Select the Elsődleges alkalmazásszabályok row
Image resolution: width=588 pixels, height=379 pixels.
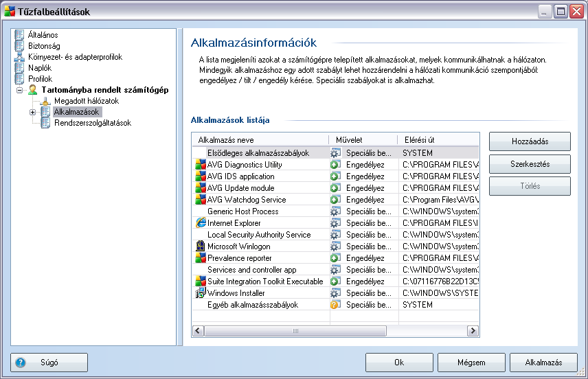click(x=336, y=153)
